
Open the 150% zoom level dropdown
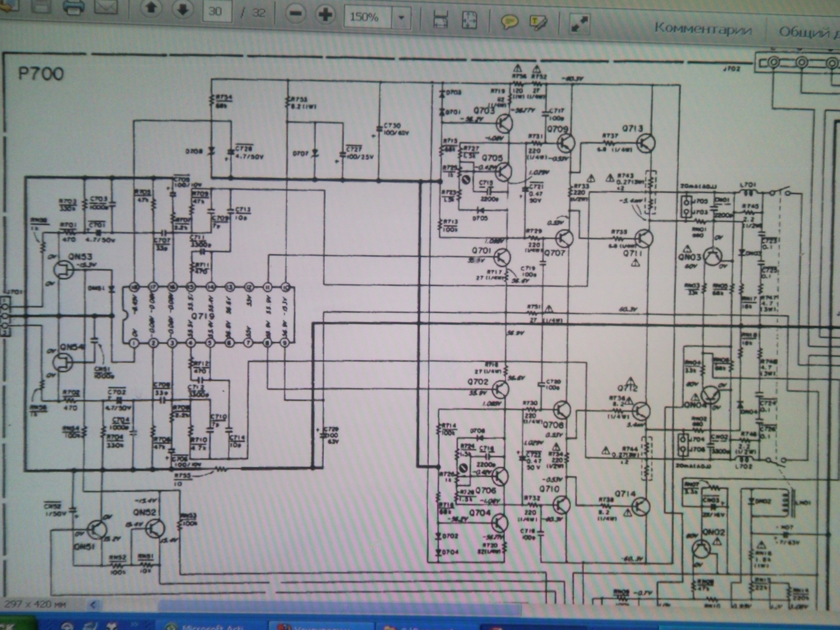pos(402,18)
